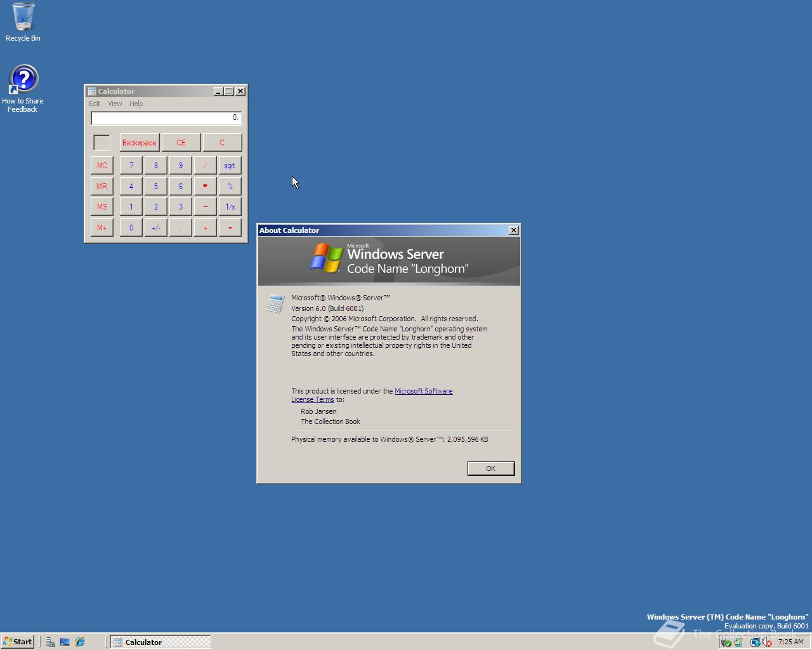Click digit 7 on Calculator
This screenshot has width=812, height=650.
click(x=131, y=166)
